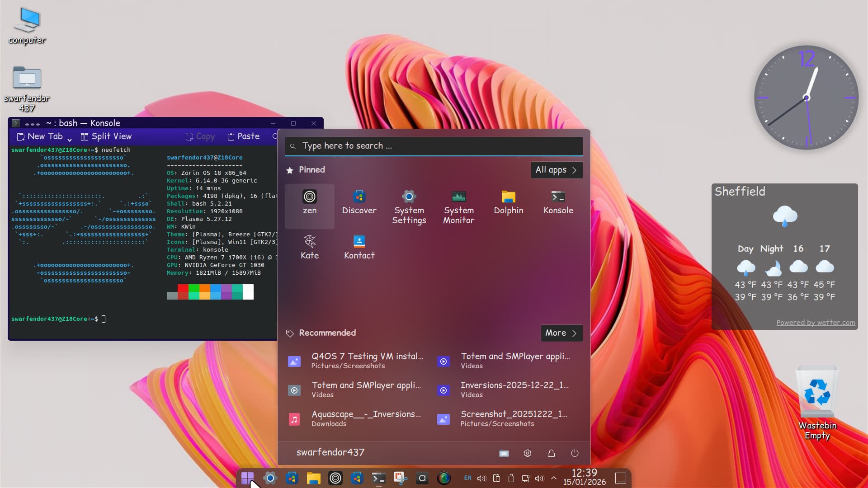Click Split View in the Konsole toolbar
The height and width of the screenshot is (488, 868).
click(x=106, y=136)
